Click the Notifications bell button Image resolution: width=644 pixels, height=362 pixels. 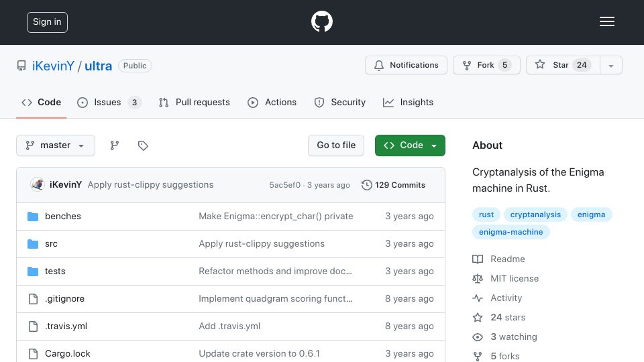tap(406, 65)
